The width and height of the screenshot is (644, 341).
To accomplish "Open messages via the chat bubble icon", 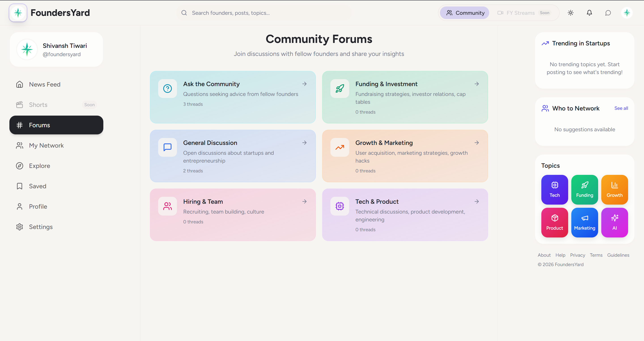I will click(x=608, y=13).
